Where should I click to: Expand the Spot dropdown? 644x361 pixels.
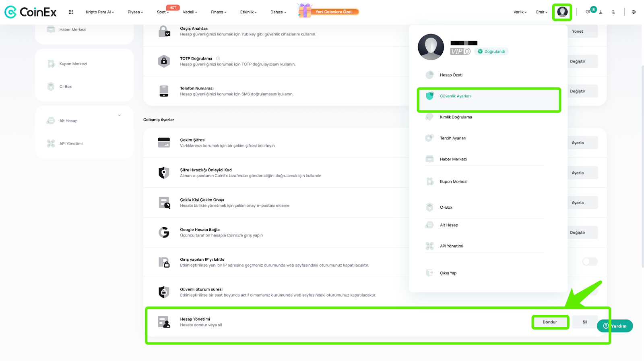point(163,12)
